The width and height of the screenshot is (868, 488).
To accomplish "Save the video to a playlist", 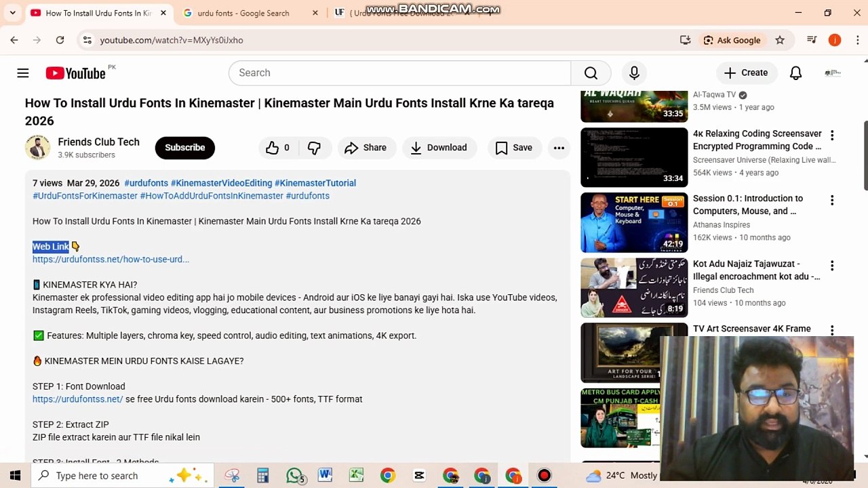I will [x=513, y=147].
